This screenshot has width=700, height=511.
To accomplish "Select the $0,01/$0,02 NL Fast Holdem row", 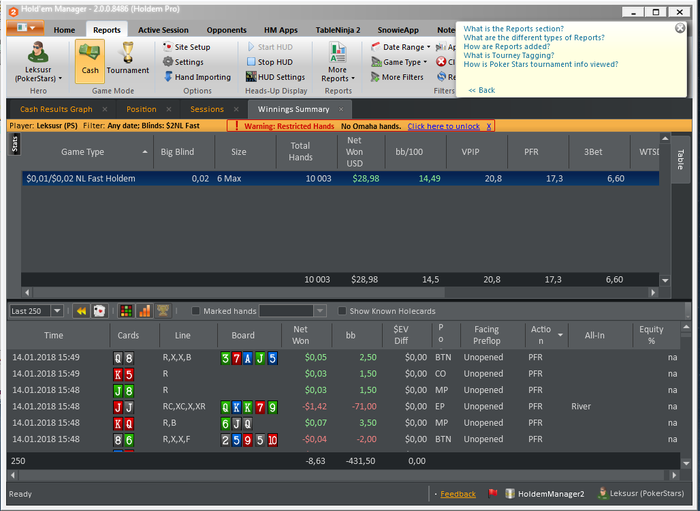I will (x=341, y=179).
